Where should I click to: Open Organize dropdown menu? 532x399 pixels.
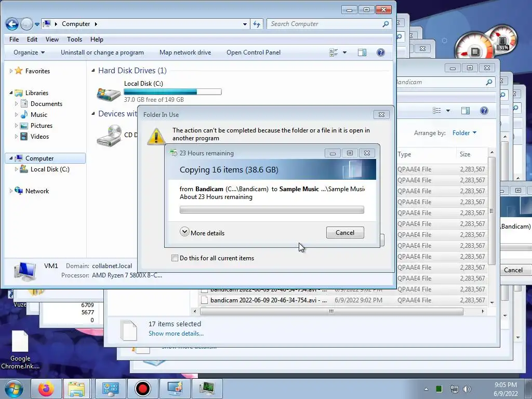29,52
